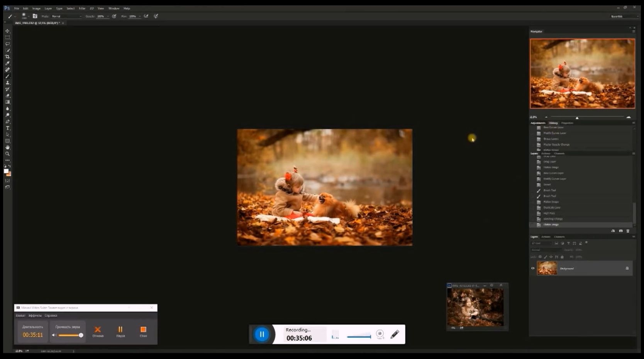Stop recording with the orange Стоп button
Screen dimensions: 644x359
[143, 331]
